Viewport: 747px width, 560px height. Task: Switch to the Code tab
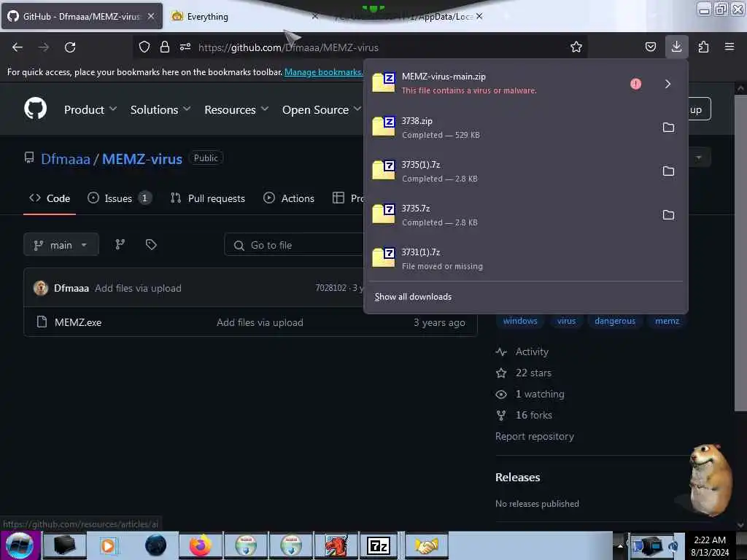[x=50, y=198]
